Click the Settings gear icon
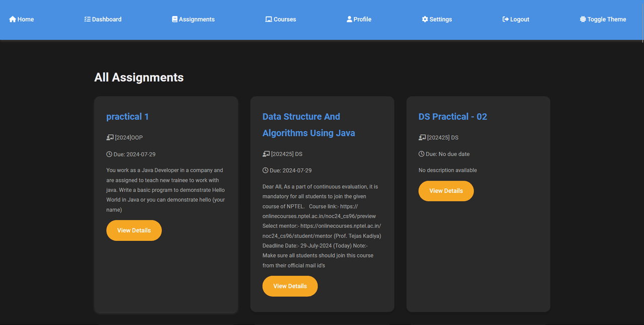 [x=425, y=19]
